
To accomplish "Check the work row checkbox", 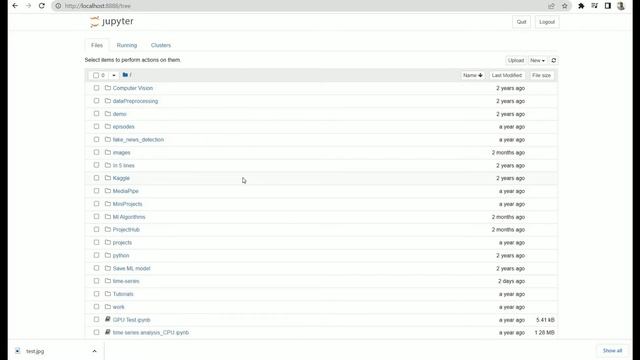I will pyautogui.click(x=96, y=307).
